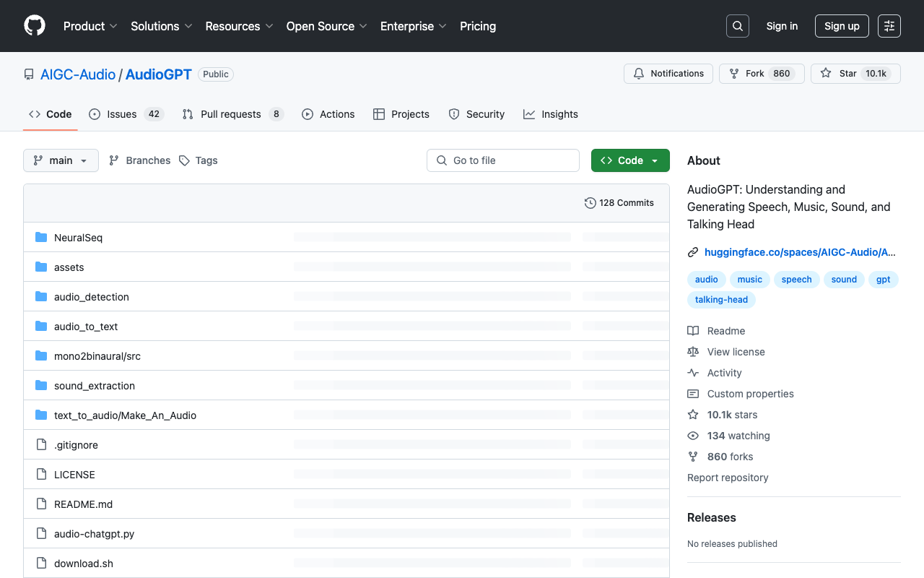Click the Tags tag icon
Image resolution: width=924 pixels, height=578 pixels.
point(184,160)
